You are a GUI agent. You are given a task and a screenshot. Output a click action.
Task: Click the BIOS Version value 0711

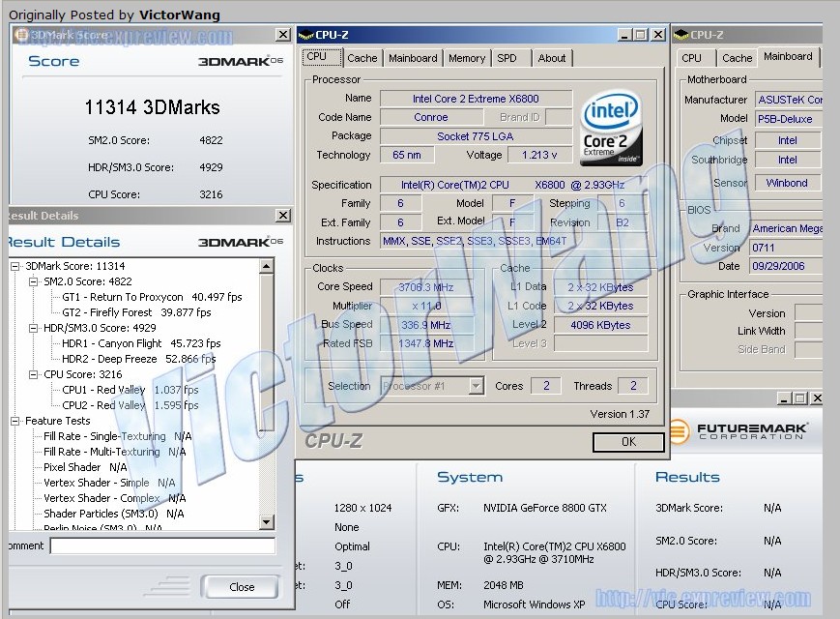[x=787, y=248]
